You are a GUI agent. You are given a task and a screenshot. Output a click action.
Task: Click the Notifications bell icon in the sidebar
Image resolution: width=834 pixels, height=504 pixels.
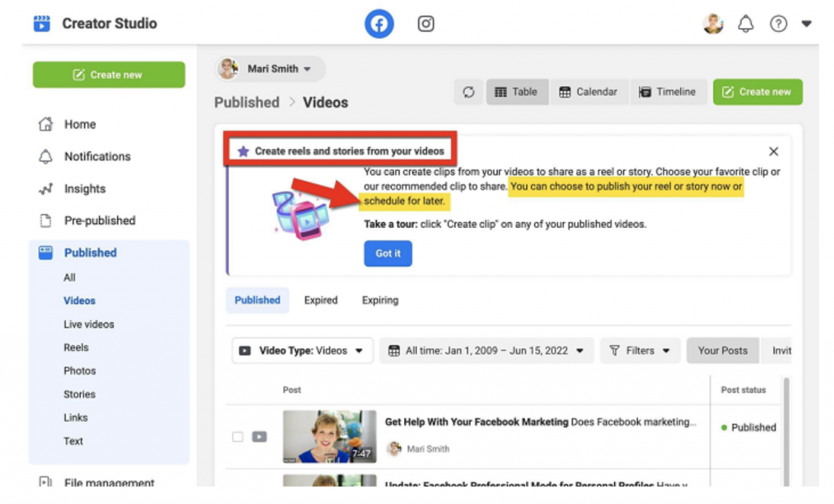[x=46, y=156]
